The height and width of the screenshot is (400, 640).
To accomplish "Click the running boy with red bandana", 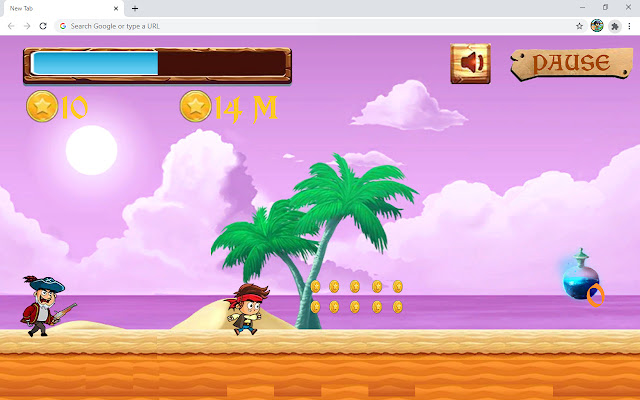I will (x=248, y=309).
